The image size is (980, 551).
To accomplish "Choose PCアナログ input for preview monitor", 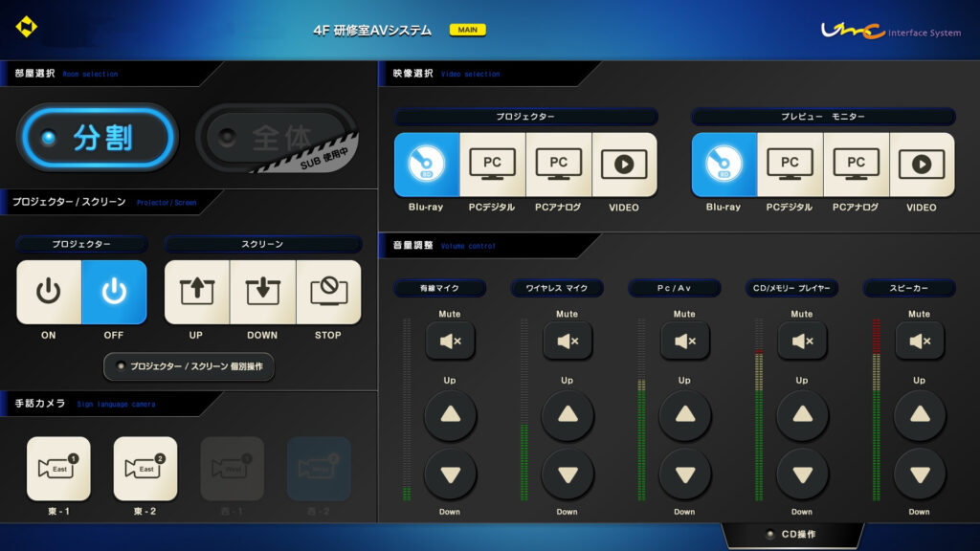I will click(x=856, y=165).
